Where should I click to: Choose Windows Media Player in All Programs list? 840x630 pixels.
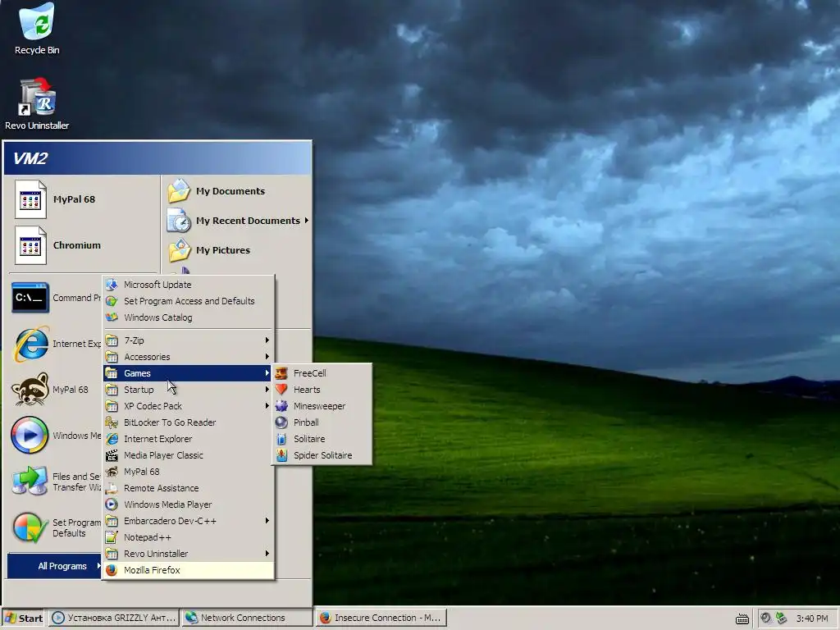click(189, 504)
